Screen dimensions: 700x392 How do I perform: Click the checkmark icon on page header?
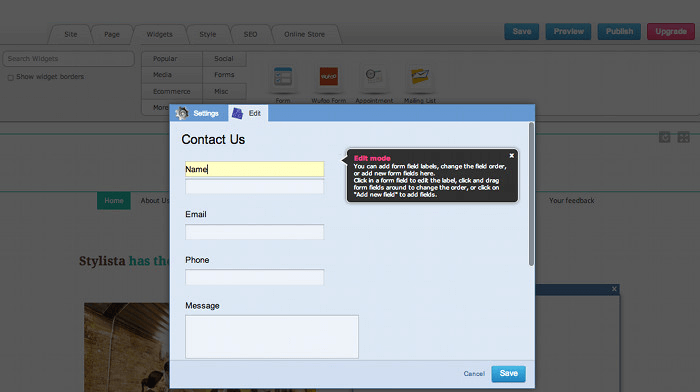click(x=664, y=137)
